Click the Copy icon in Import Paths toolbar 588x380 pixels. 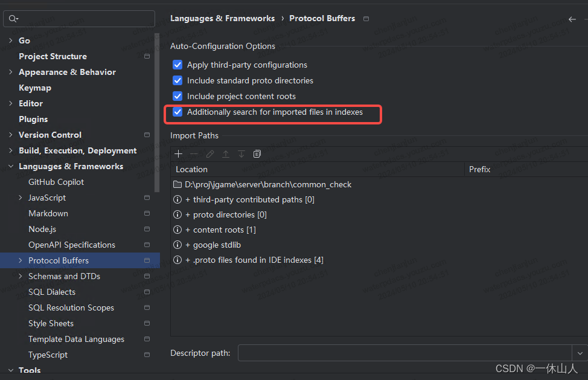pyautogui.click(x=257, y=154)
